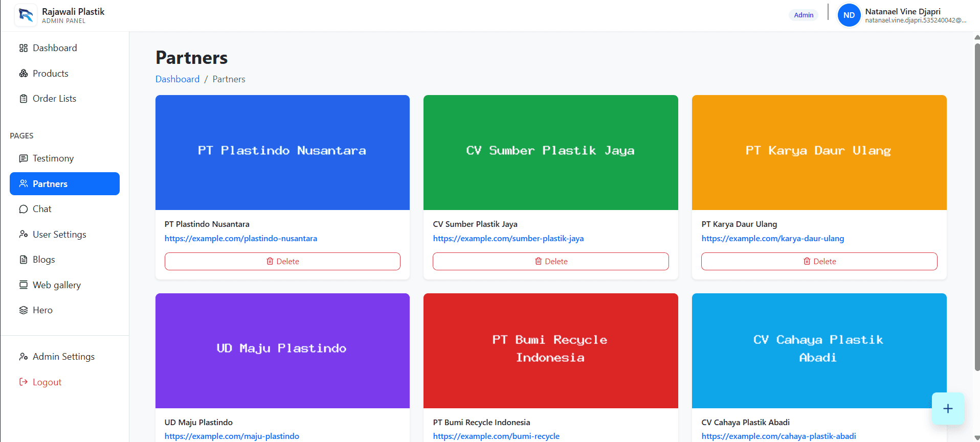
Task: Click the Testimony message icon
Action: coord(24,158)
